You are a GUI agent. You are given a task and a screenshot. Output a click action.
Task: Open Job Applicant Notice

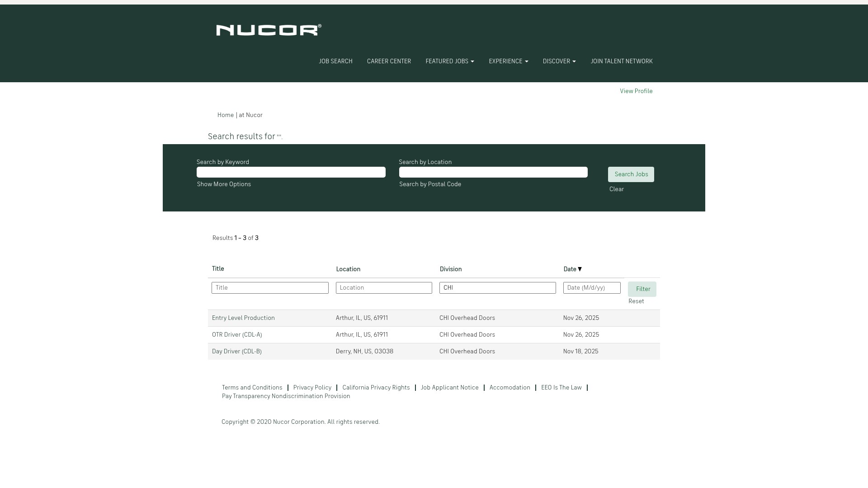(449, 388)
